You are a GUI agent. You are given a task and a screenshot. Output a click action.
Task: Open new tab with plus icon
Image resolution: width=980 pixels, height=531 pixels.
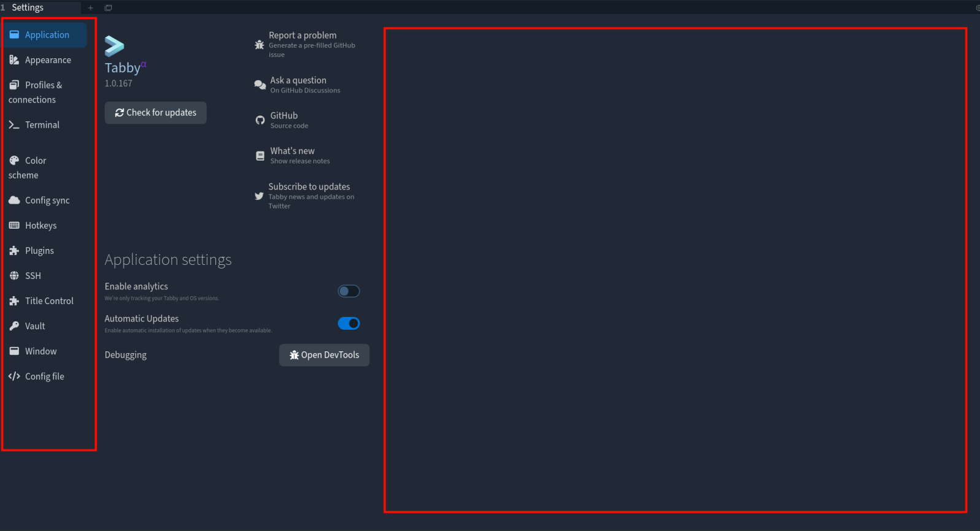[90, 8]
